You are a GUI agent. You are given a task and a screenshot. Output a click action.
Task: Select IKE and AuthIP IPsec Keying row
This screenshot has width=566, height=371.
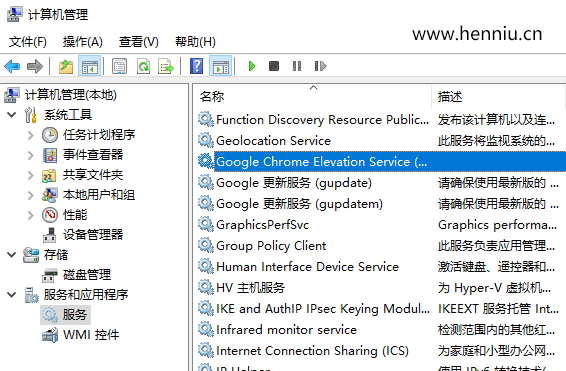pos(381,309)
